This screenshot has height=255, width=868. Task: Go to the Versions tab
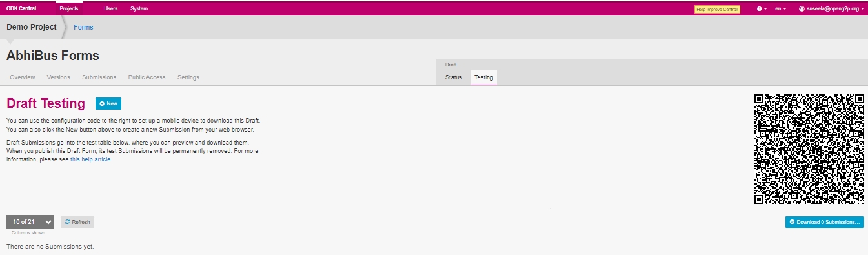[59, 77]
